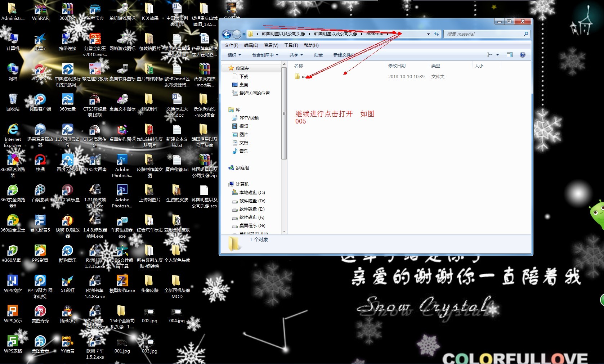The height and width of the screenshot is (364, 604).
Task: Open the 包含到库中 dropdown
Action: coord(265,55)
